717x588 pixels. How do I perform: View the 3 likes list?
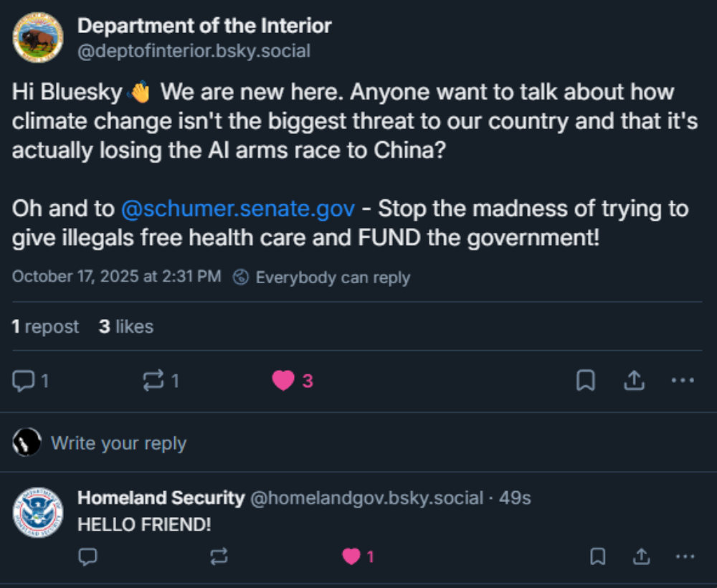126,326
